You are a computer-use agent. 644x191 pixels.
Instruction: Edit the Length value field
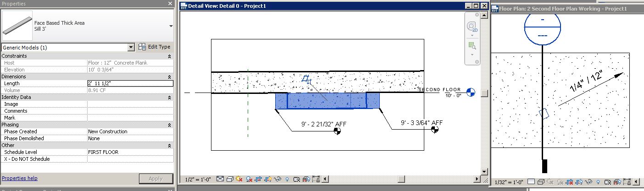(130, 83)
